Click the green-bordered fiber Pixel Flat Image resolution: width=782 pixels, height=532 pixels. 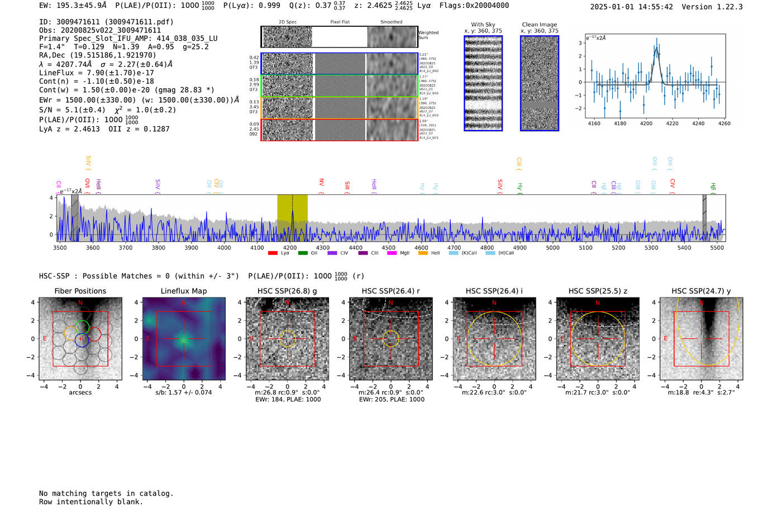(x=340, y=86)
